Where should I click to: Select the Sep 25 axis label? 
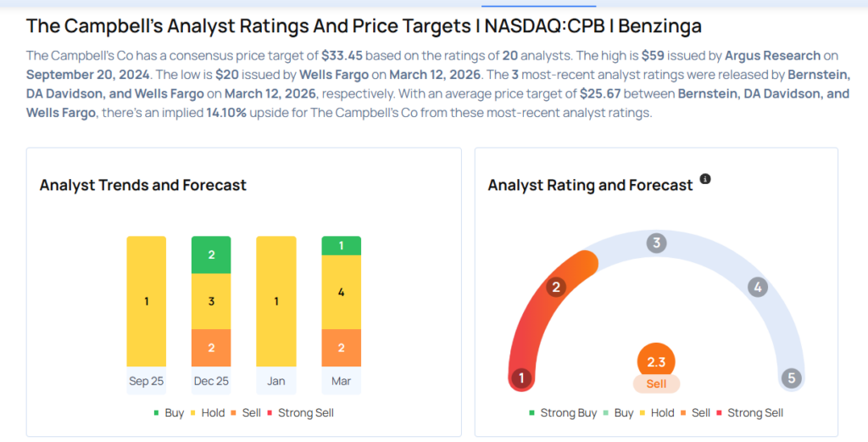[x=147, y=381]
